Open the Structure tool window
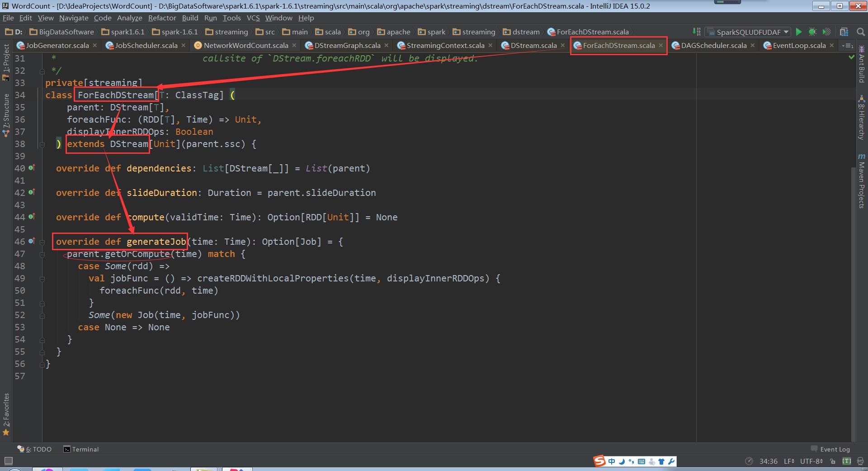Image resolution: width=868 pixels, height=471 pixels. point(6,115)
